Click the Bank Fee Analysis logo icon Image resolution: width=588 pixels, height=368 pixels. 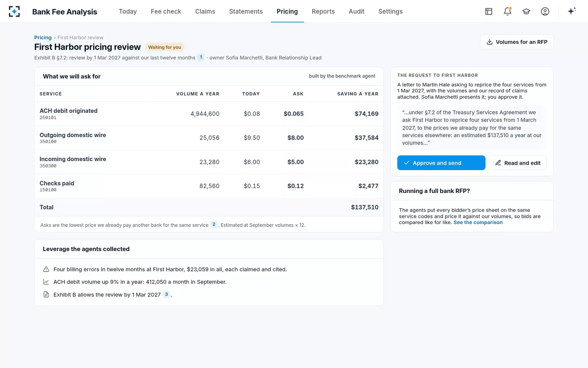14,11
